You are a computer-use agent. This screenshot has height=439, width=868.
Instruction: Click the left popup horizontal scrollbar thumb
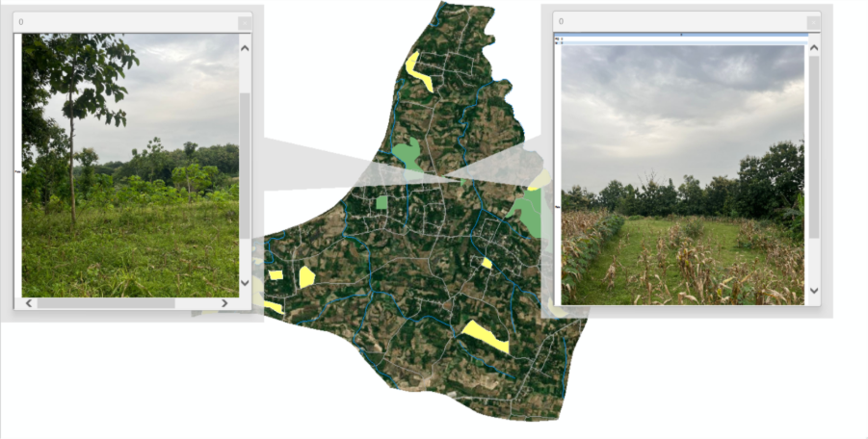point(106,303)
